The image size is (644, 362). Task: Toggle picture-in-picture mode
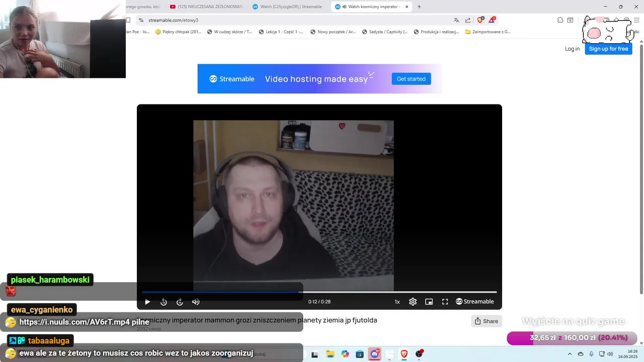429,302
